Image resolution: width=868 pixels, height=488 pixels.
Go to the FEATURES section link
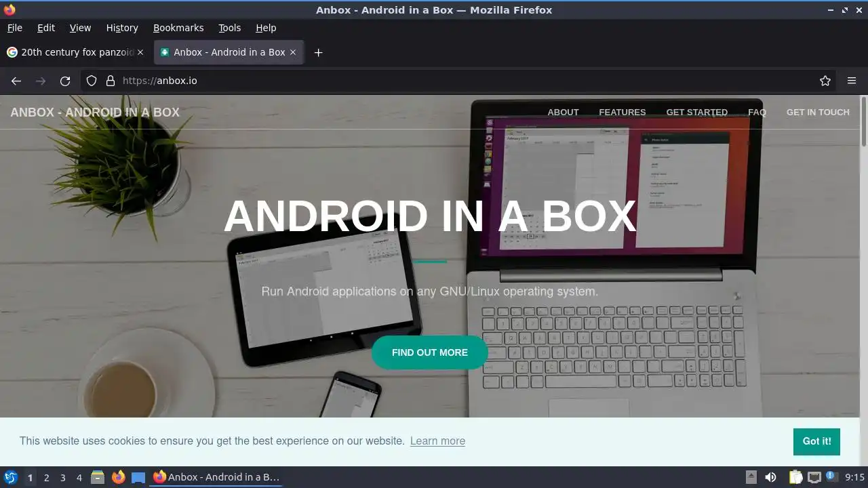(x=623, y=113)
